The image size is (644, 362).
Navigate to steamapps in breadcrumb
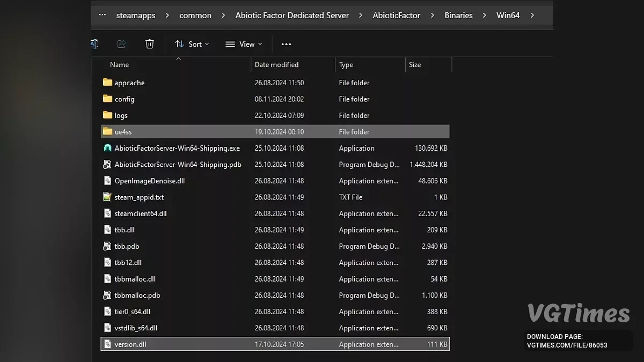tap(136, 16)
